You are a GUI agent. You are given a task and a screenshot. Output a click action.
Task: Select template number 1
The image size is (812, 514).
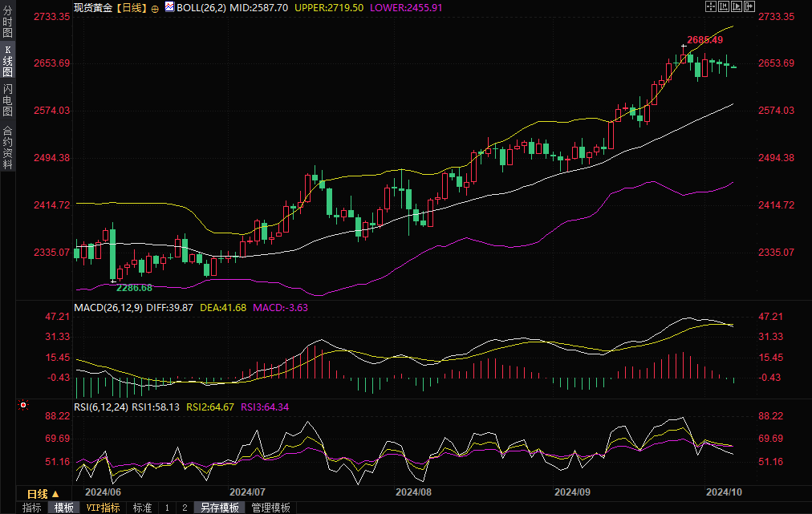click(167, 508)
